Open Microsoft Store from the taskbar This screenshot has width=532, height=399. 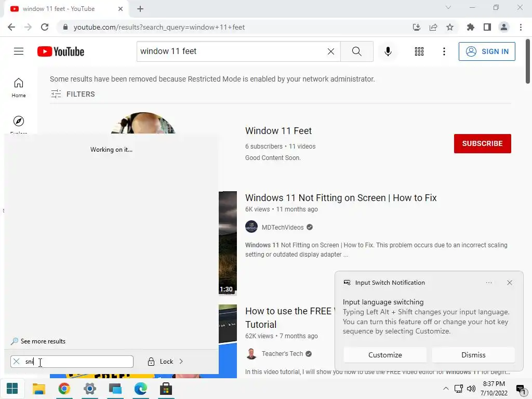tap(166, 389)
